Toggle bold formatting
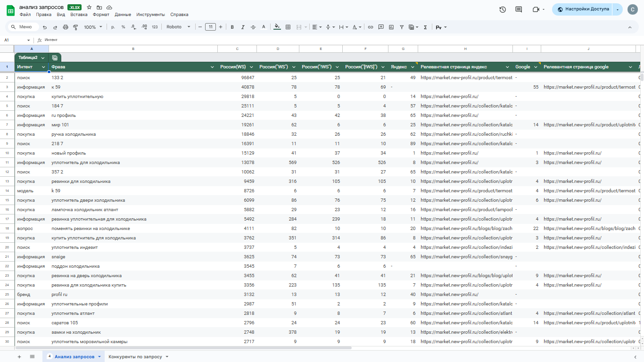The width and height of the screenshot is (644, 362). click(232, 27)
